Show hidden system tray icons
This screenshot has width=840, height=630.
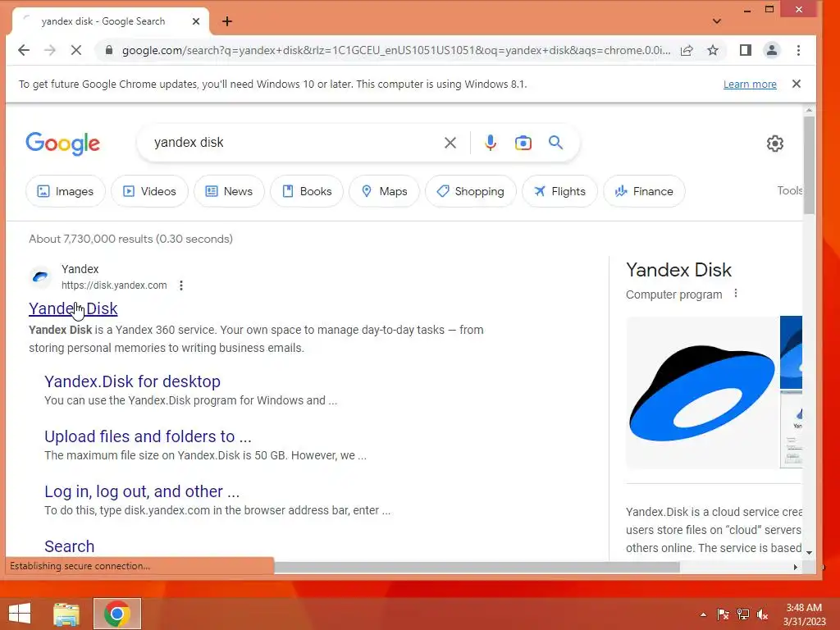(703, 614)
